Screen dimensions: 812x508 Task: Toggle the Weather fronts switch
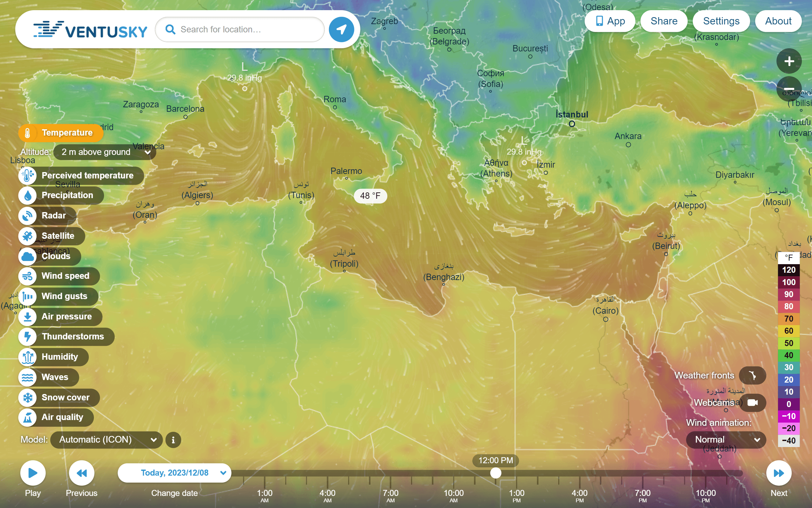753,375
